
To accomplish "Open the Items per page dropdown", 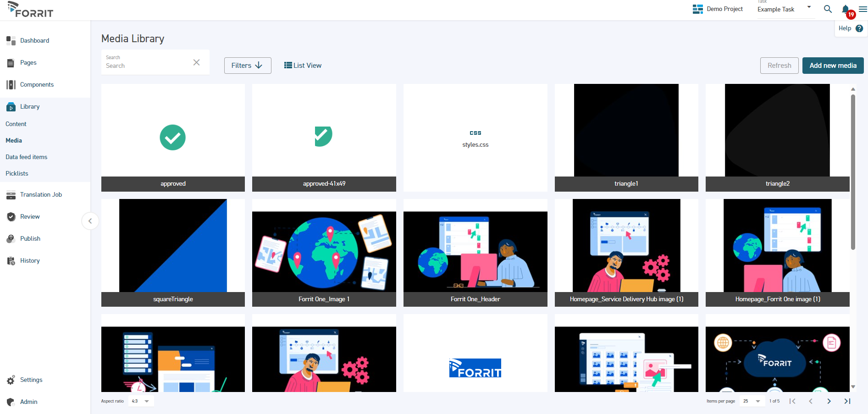I will pyautogui.click(x=752, y=401).
